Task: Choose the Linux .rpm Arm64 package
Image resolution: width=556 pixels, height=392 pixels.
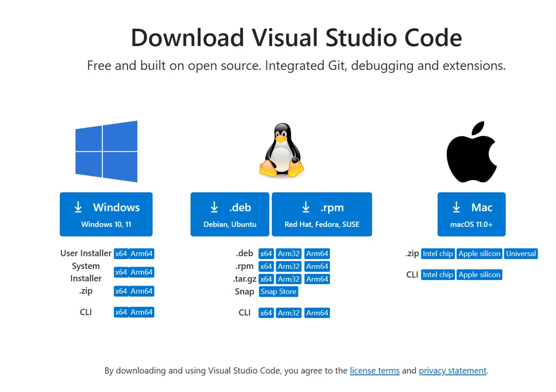Action: [x=317, y=267]
